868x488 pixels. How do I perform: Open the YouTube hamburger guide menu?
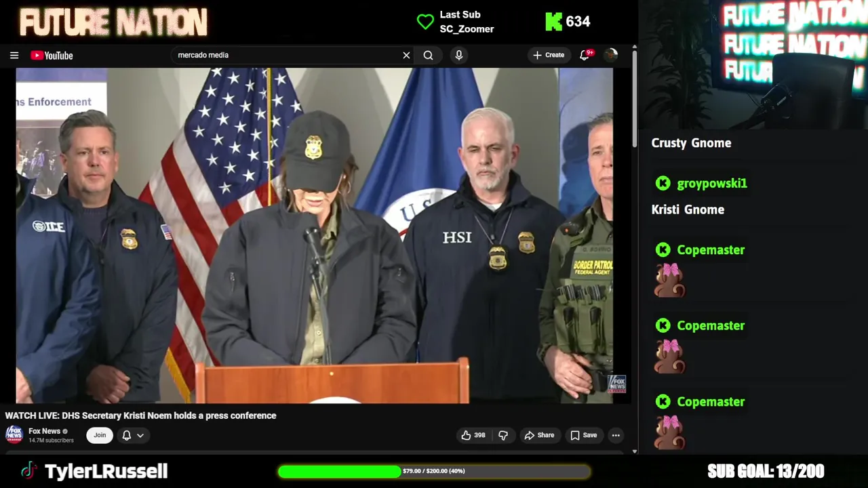click(14, 56)
